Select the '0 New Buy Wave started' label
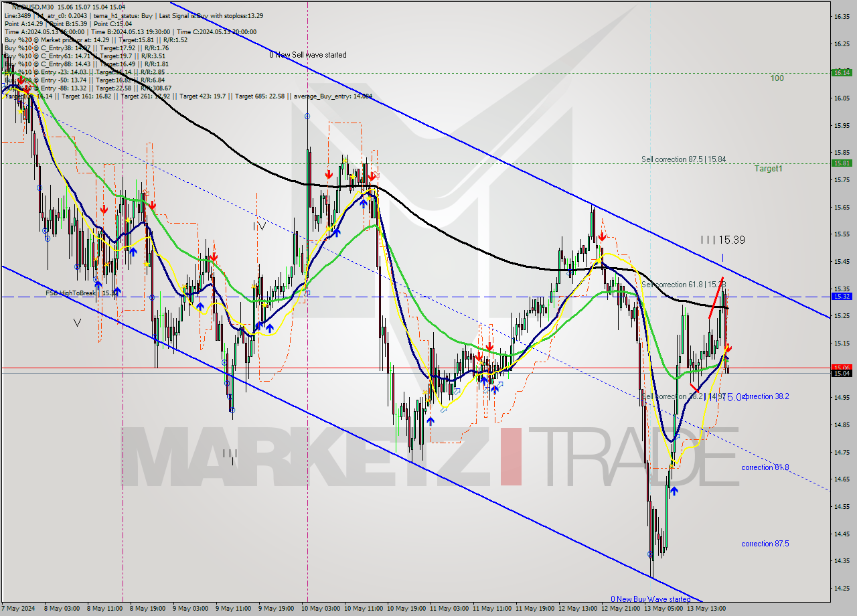 click(650, 599)
